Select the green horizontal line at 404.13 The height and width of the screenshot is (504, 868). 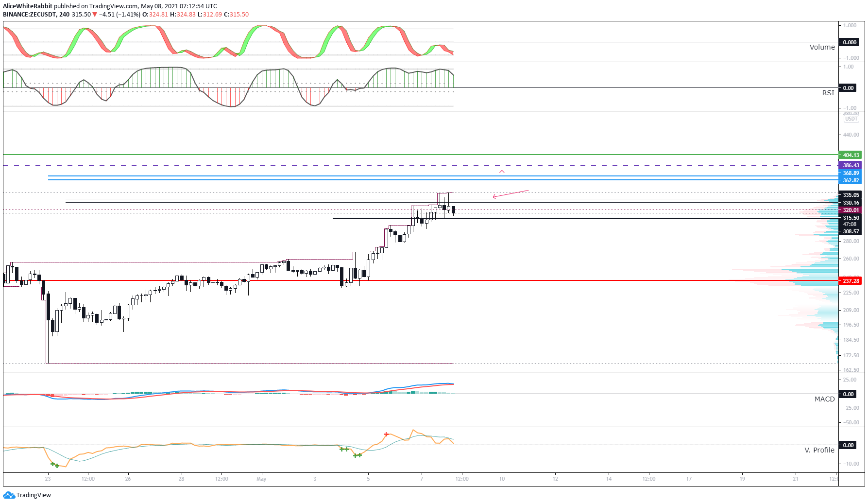pyautogui.click(x=421, y=155)
